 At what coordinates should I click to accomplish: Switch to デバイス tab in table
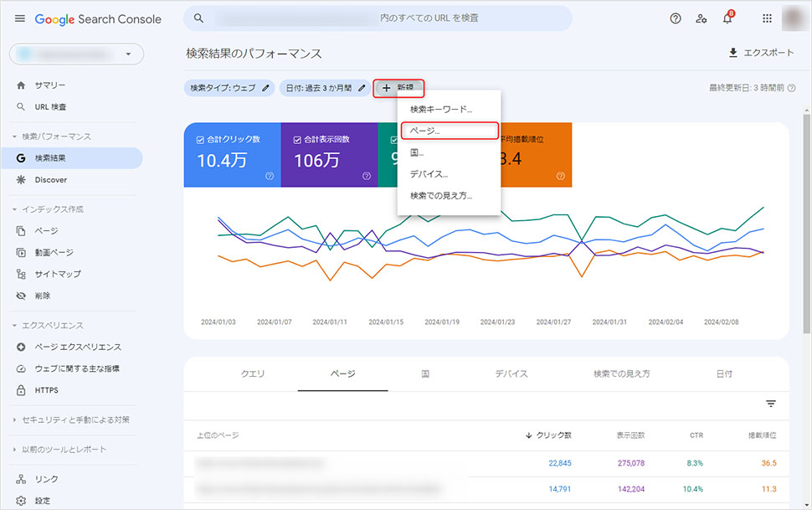coord(511,373)
